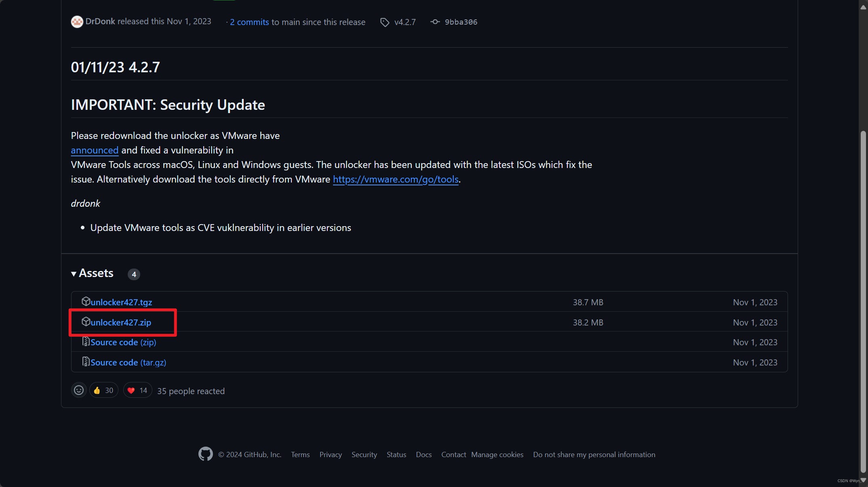Open the Security footer link
This screenshot has height=487, width=868.
coord(364,454)
